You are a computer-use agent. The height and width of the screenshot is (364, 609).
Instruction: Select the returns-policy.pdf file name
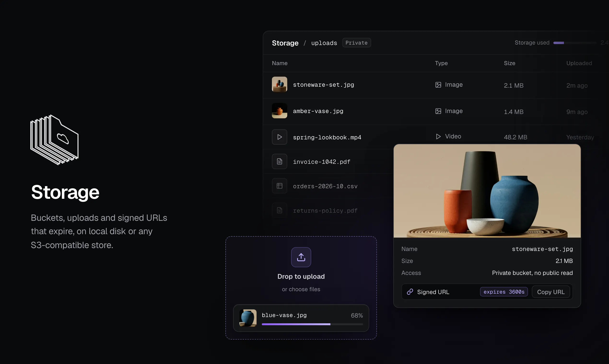325,211
